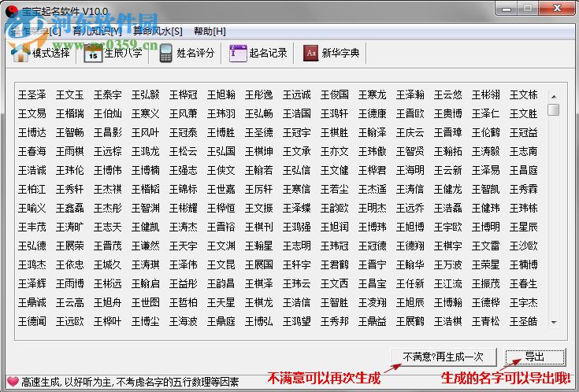Select the name 王浩诚
The image size is (579, 392).
(x=32, y=170)
